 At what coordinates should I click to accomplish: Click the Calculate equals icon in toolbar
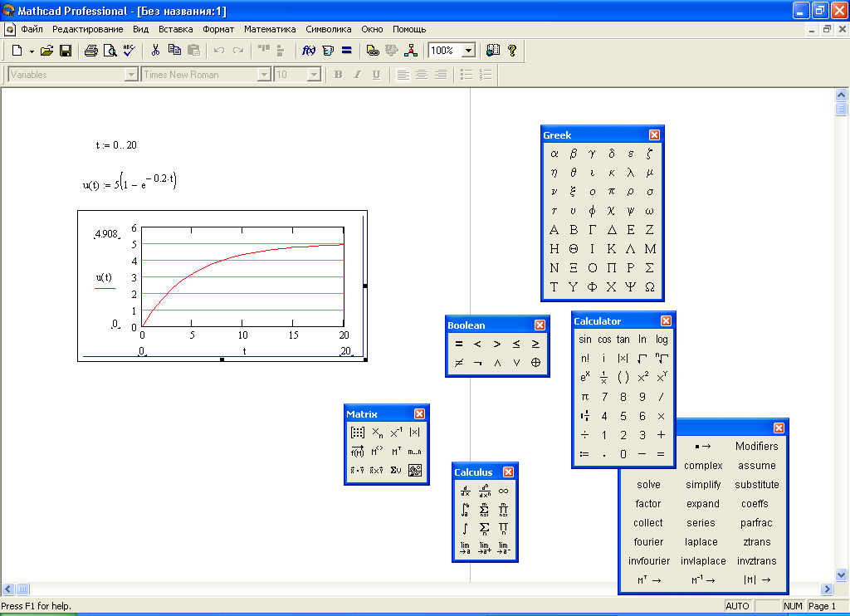click(x=347, y=51)
